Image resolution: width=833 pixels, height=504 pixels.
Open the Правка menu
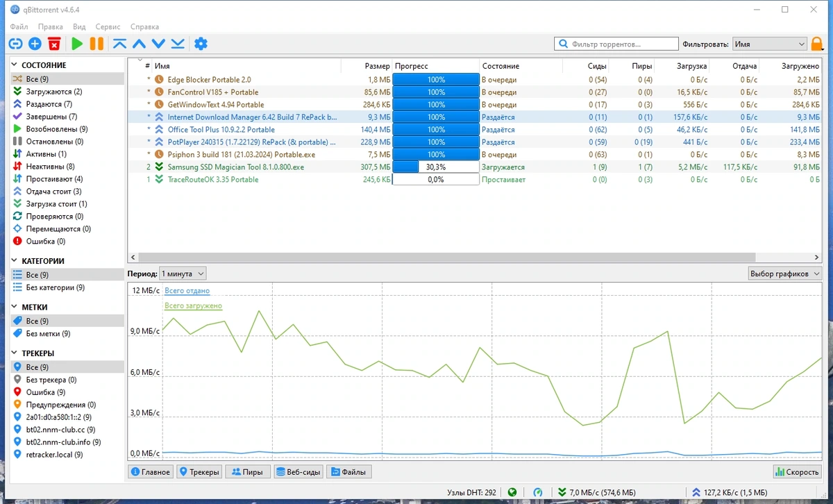(x=51, y=26)
